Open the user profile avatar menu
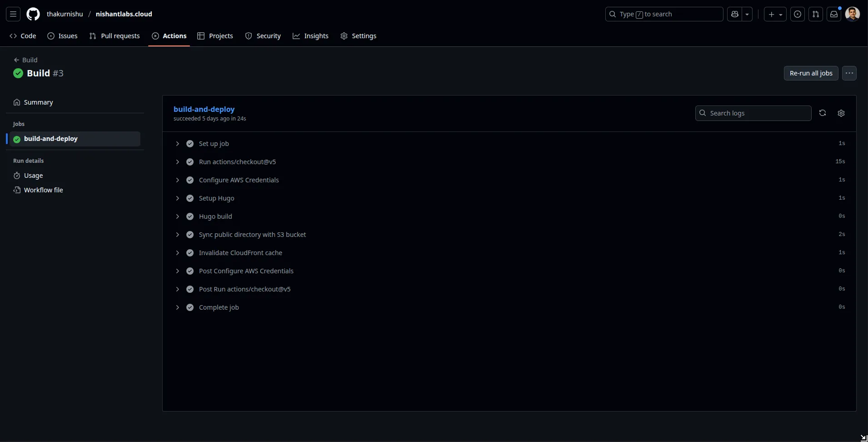 click(x=852, y=14)
